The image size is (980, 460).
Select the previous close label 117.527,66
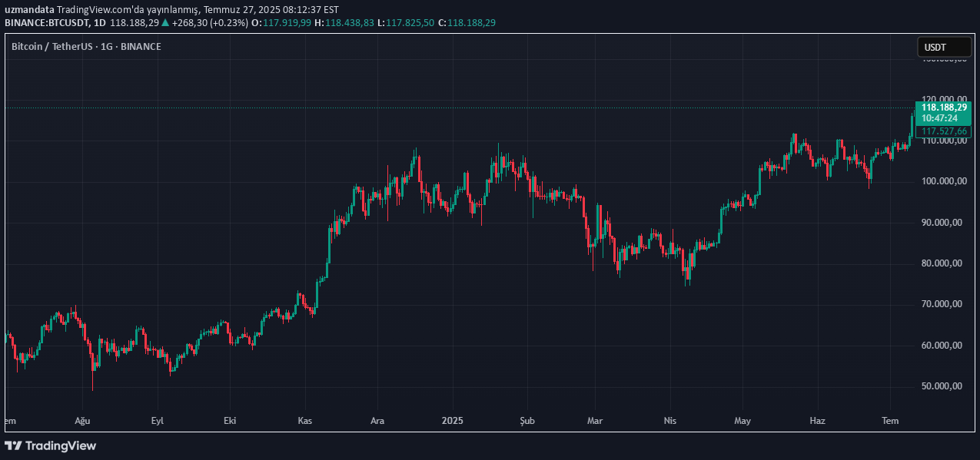943,131
